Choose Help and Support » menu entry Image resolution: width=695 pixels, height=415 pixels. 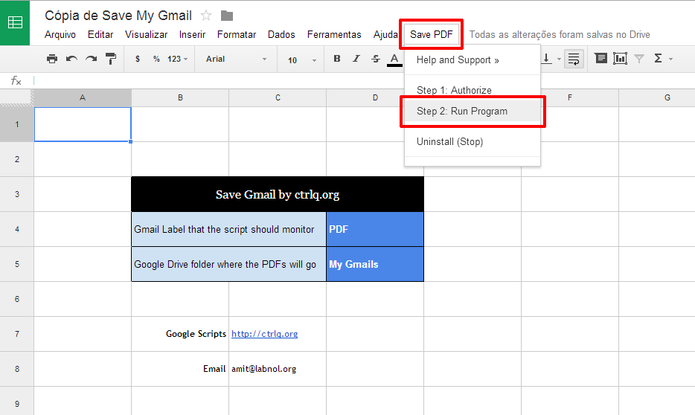[x=472, y=60]
